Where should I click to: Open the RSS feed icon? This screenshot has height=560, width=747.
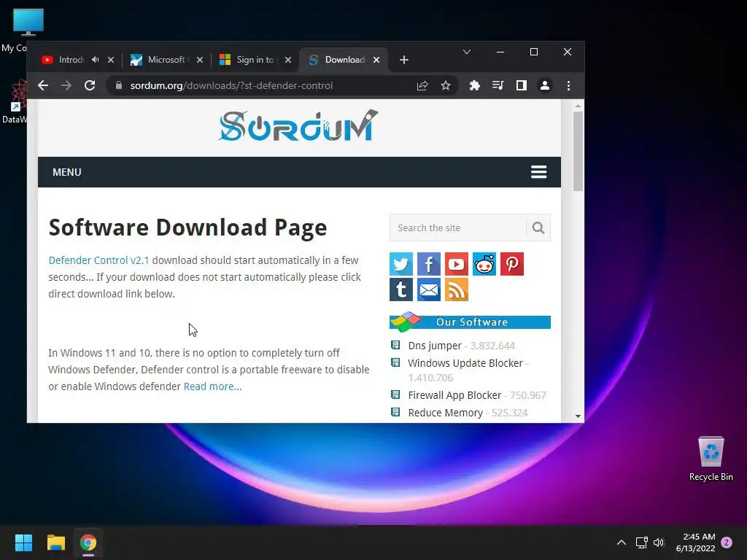(457, 289)
